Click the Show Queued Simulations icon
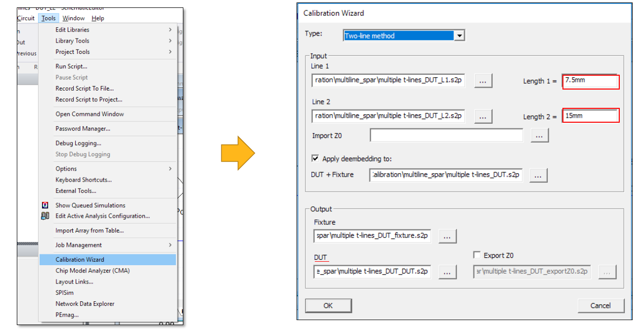Viewport: 644px width, 329px height. [45, 205]
